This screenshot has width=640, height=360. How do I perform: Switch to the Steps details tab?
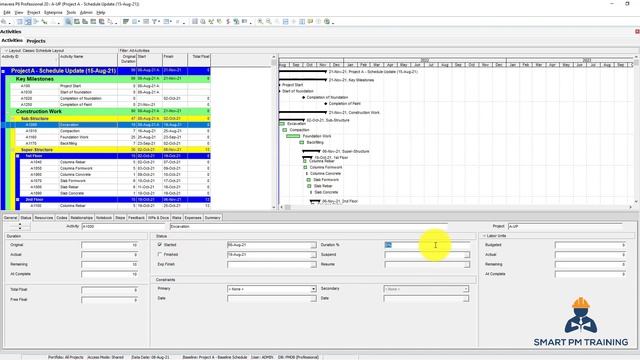coord(120,218)
